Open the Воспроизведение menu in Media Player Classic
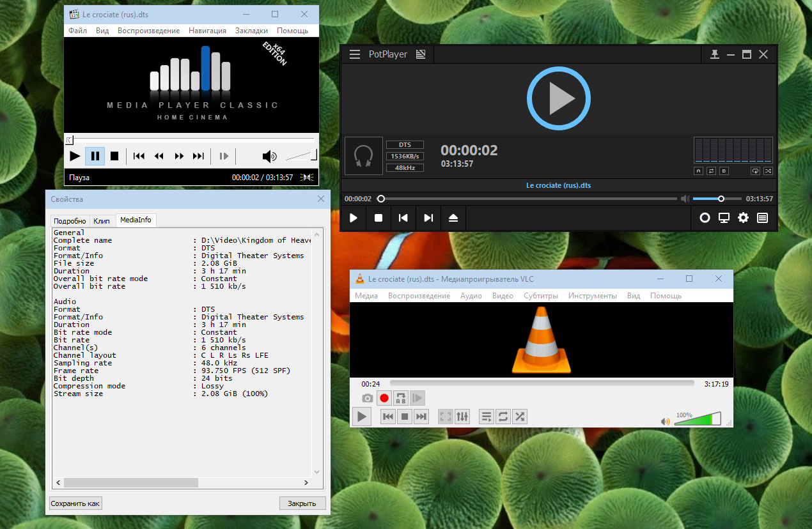This screenshot has width=812, height=529. click(148, 31)
